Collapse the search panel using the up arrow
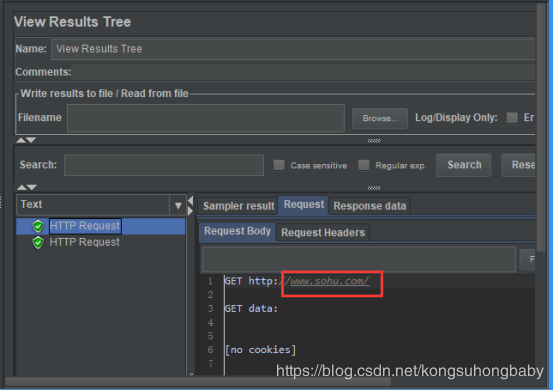 [x=22, y=187]
